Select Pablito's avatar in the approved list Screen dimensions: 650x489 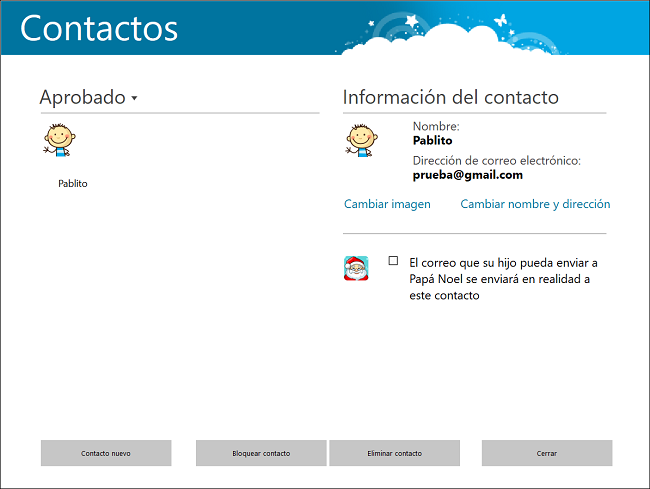[59, 139]
